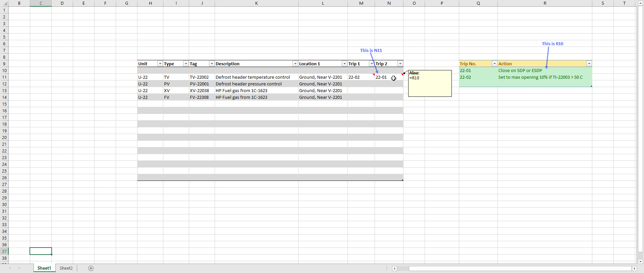
Task: Select column N header
Action: (389, 3)
